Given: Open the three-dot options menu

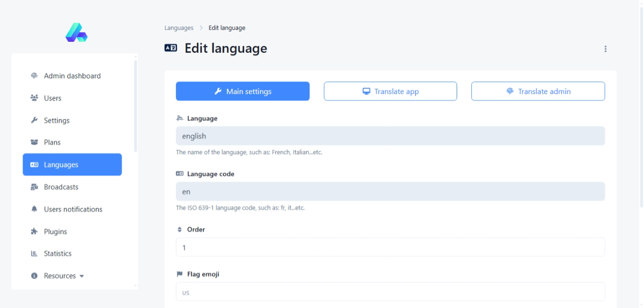Looking at the screenshot, I should (605, 49).
